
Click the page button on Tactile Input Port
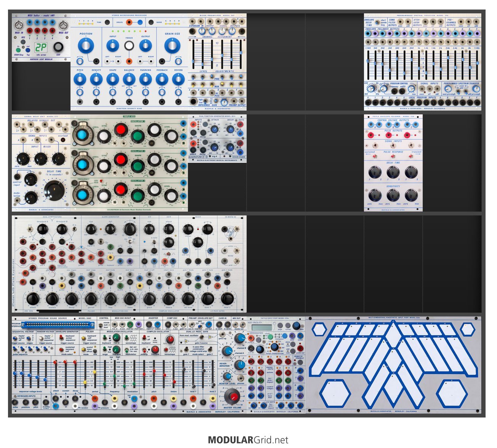pyautogui.click(x=280, y=326)
